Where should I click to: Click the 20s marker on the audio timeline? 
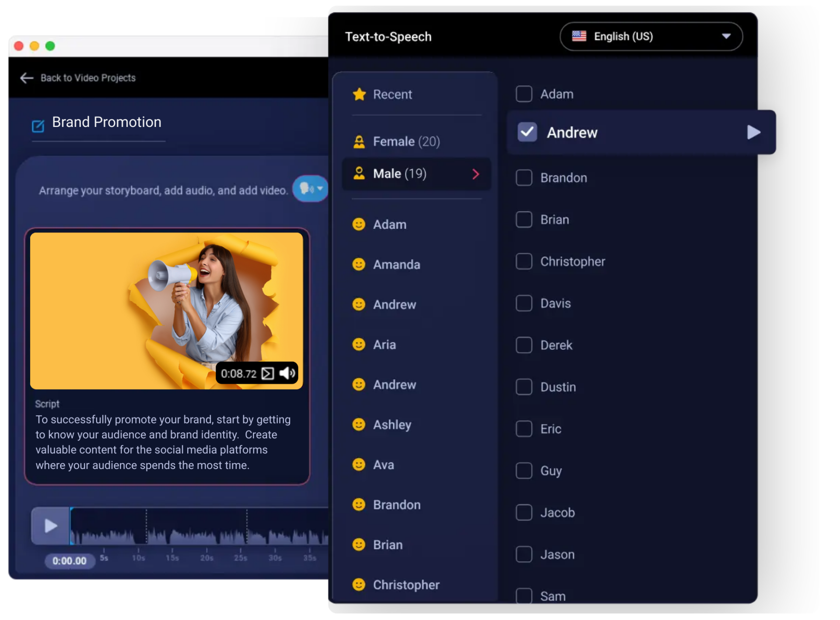click(206, 557)
